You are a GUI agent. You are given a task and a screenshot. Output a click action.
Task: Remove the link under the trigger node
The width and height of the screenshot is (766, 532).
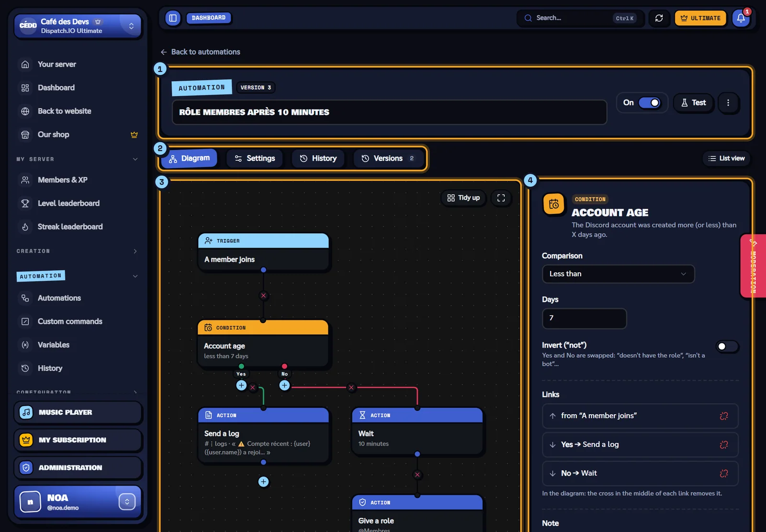pyautogui.click(x=263, y=295)
